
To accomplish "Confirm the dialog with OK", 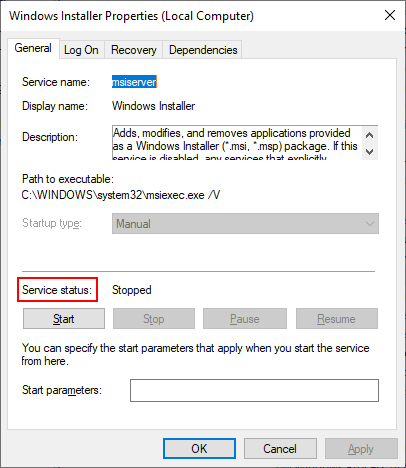I will (x=199, y=449).
